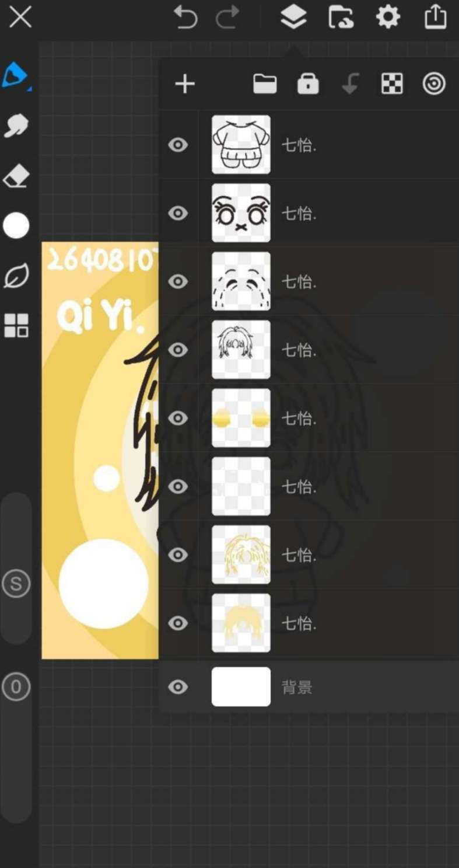Open the leaf-shaped tool in sidebar
Viewport: 459px width, 868px height.
[x=16, y=276]
